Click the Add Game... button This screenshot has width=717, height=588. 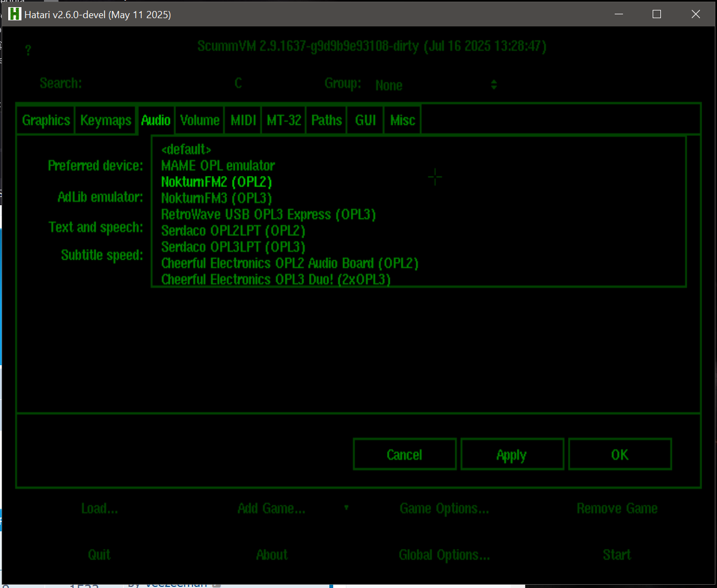271,508
